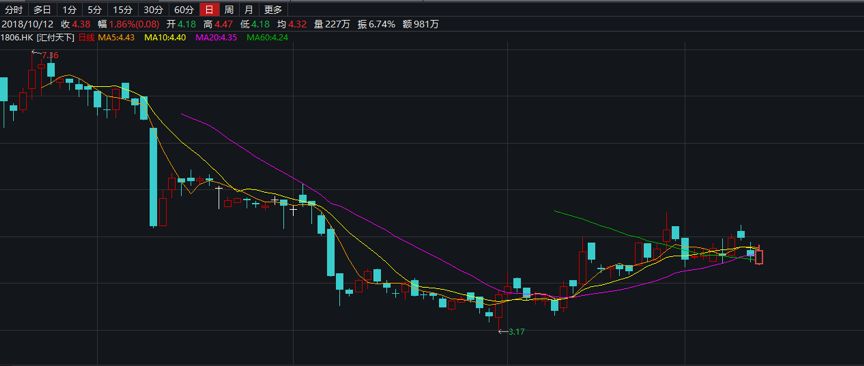Choose the 15分 timeframe tab
This screenshot has height=366, width=864.
coord(122,9)
